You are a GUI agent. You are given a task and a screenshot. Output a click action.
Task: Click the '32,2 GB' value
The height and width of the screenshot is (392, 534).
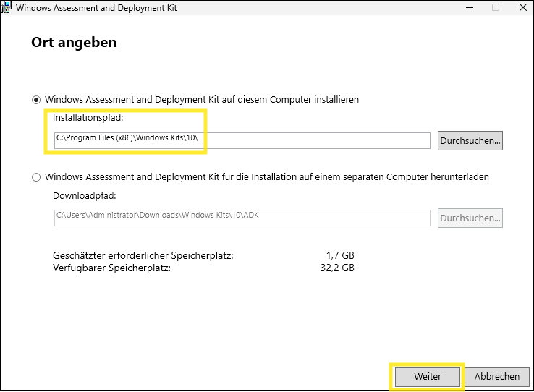click(x=337, y=268)
